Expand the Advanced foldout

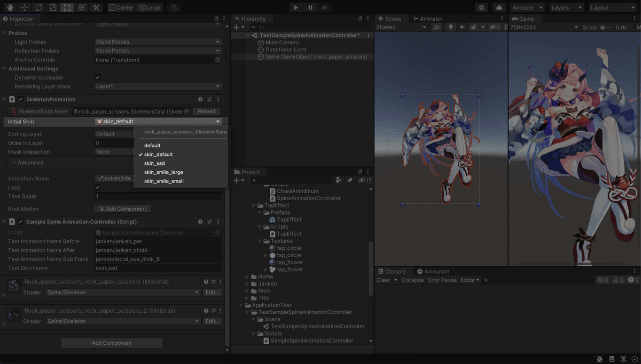pos(30,162)
